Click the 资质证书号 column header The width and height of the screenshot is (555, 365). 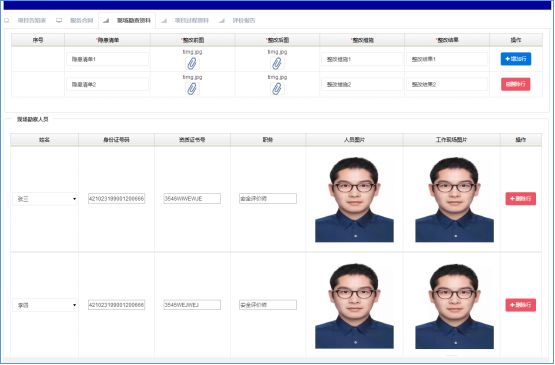[192, 140]
